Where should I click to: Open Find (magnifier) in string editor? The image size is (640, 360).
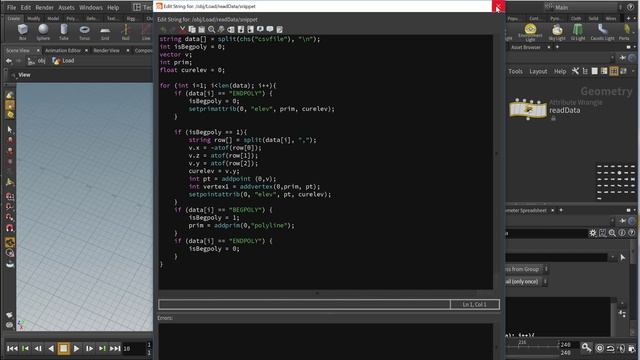tap(211, 29)
